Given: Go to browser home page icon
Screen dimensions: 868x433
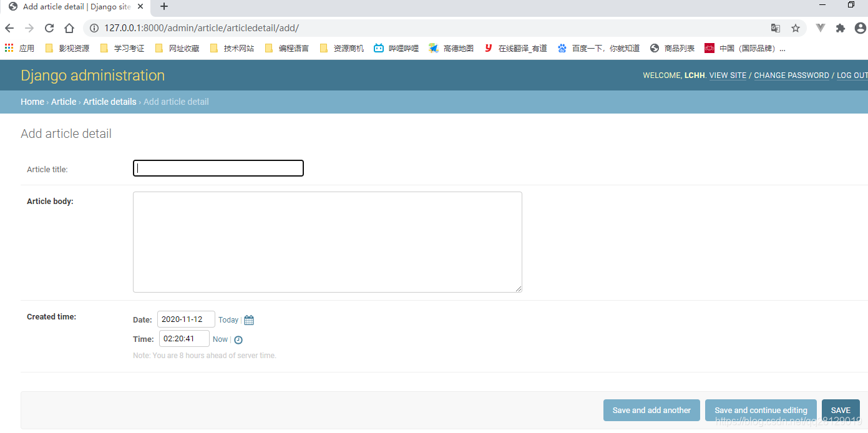Looking at the screenshot, I should click(69, 28).
